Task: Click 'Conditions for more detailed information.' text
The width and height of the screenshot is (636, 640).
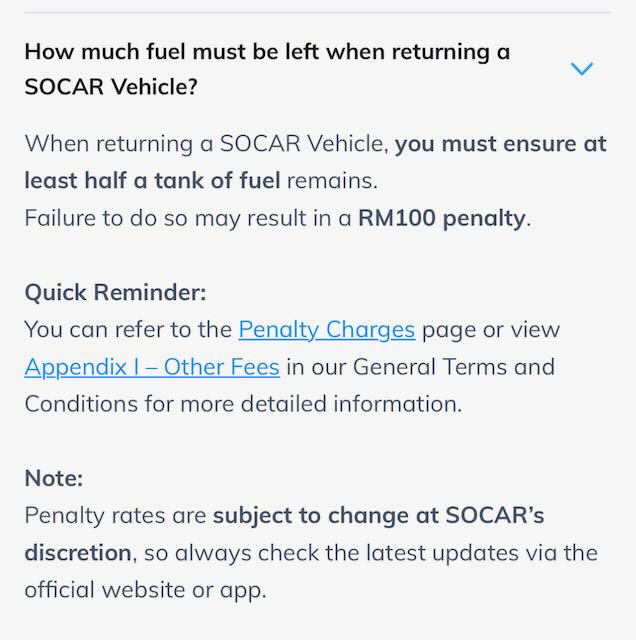Action: (x=243, y=404)
